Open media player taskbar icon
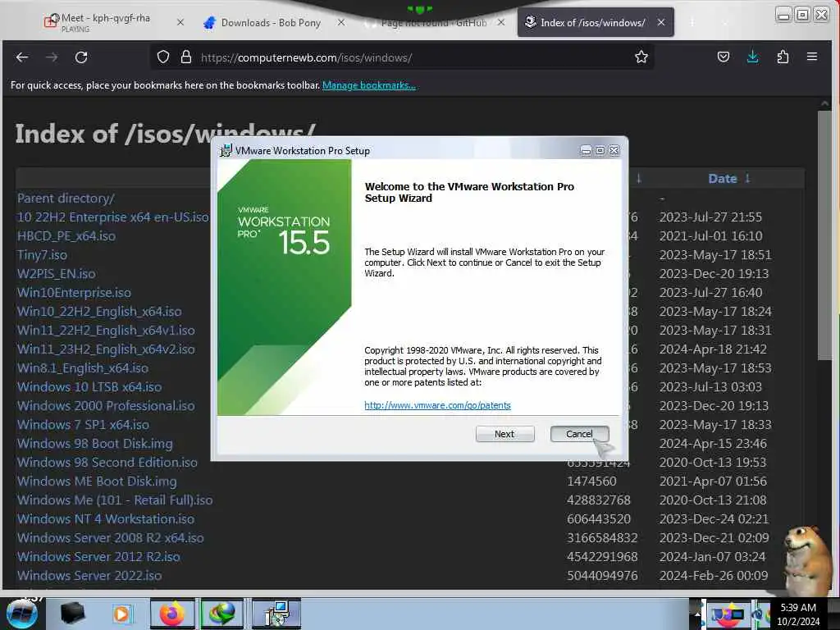The width and height of the screenshot is (840, 630). point(121,614)
